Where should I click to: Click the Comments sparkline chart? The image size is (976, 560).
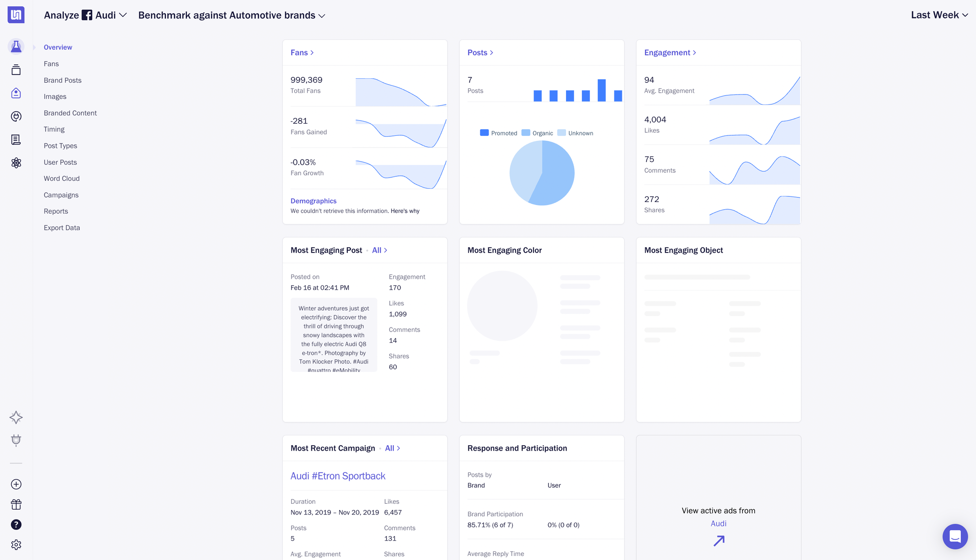pyautogui.click(x=755, y=170)
